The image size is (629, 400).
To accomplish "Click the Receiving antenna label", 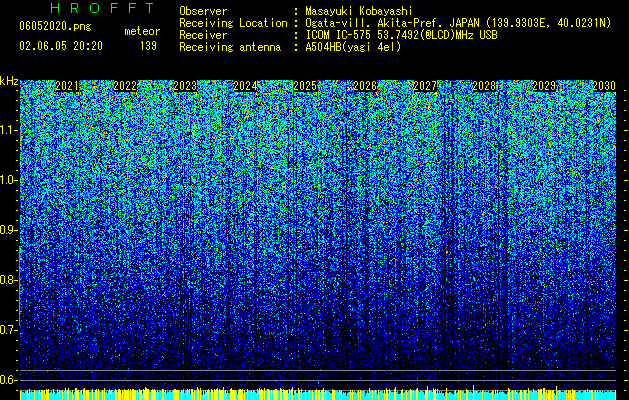I will click(x=230, y=47).
